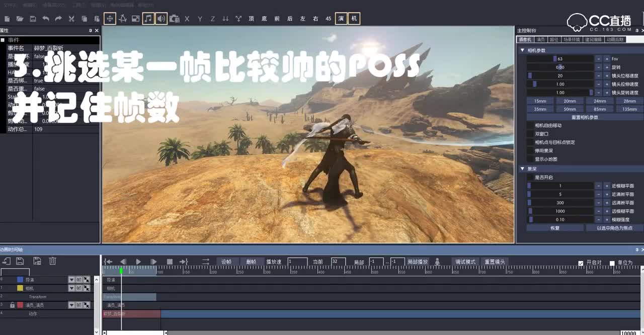
Task: Paste using the clipboard toolbar icon
Action: tap(97, 19)
